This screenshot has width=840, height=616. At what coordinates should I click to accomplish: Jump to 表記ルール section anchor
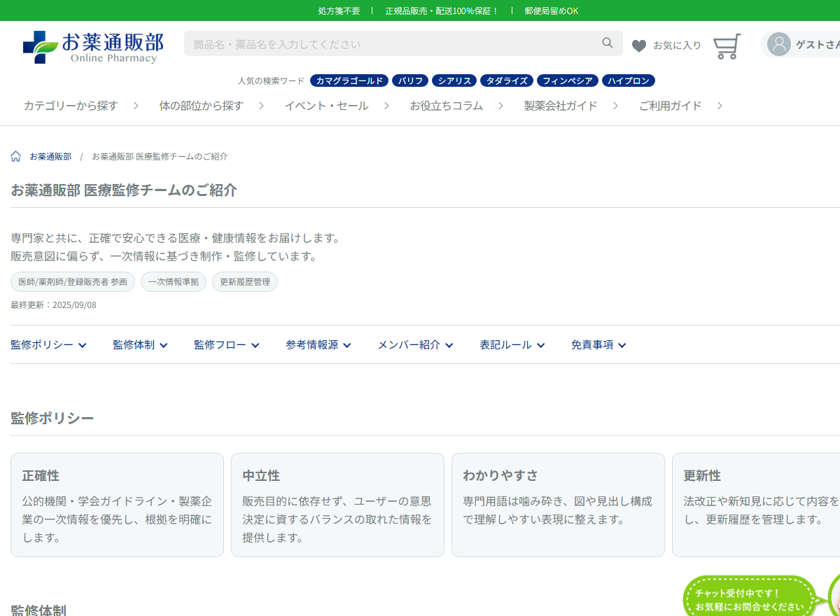(x=512, y=344)
